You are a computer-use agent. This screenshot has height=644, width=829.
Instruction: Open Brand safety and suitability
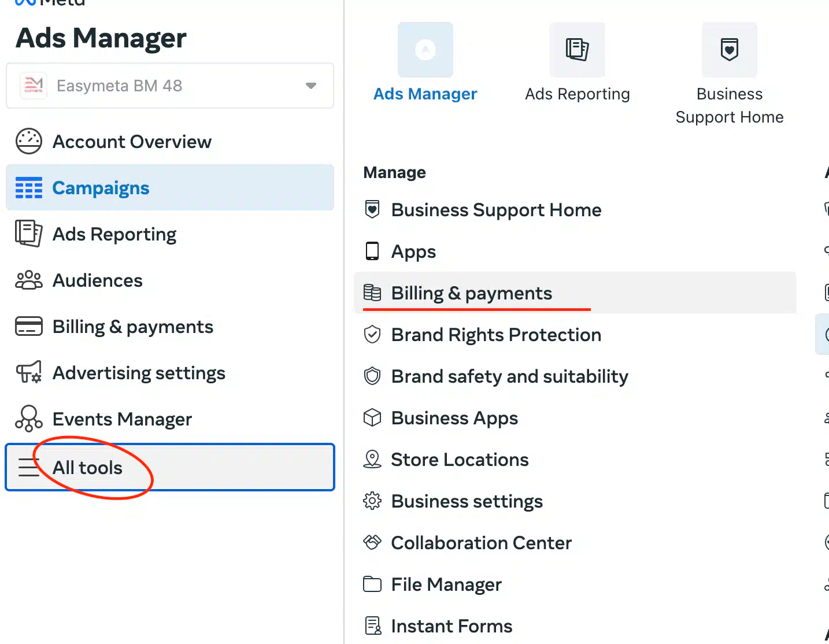[x=575, y=376]
